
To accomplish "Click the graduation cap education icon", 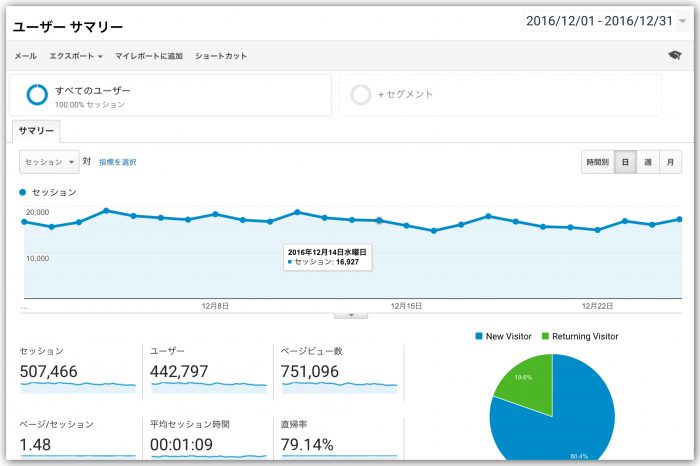I will (x=674, y=56).
